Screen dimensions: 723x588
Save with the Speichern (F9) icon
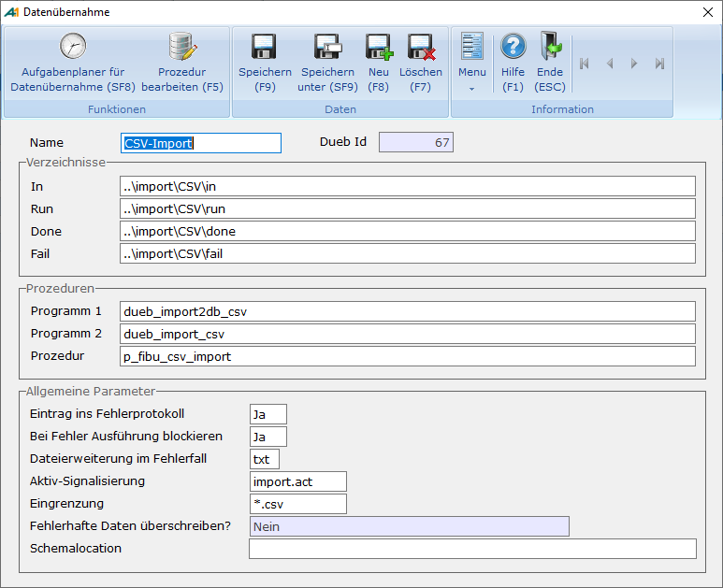pyautogui.click(x=264, y=46)
